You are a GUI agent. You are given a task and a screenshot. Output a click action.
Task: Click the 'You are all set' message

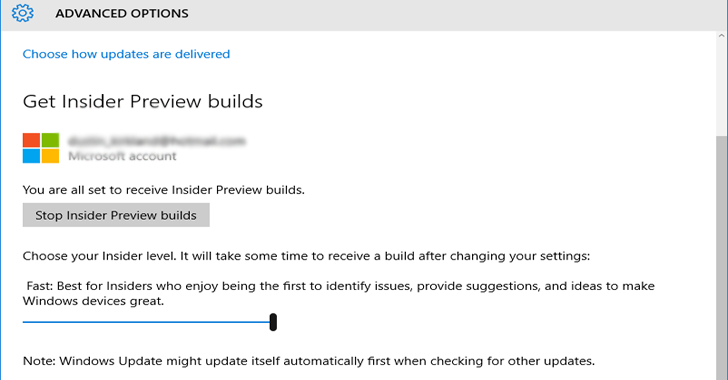[164, 190]
